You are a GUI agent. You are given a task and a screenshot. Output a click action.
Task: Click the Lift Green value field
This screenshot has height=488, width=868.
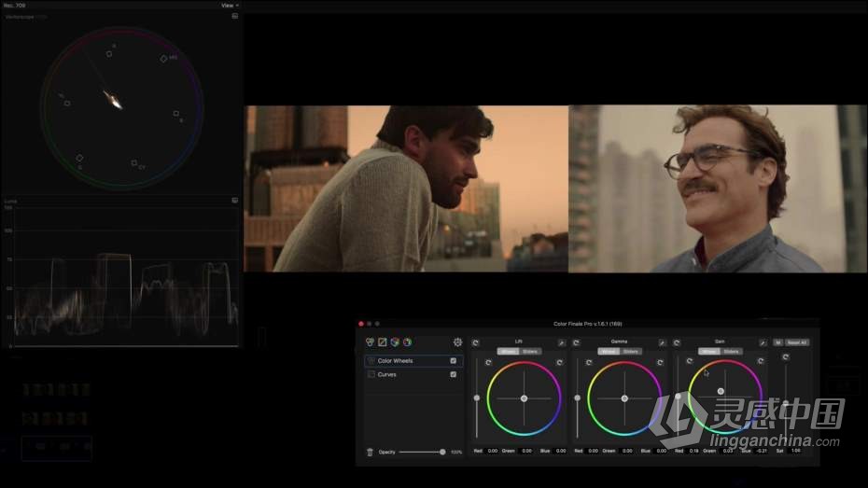click(x=526, y=451)
